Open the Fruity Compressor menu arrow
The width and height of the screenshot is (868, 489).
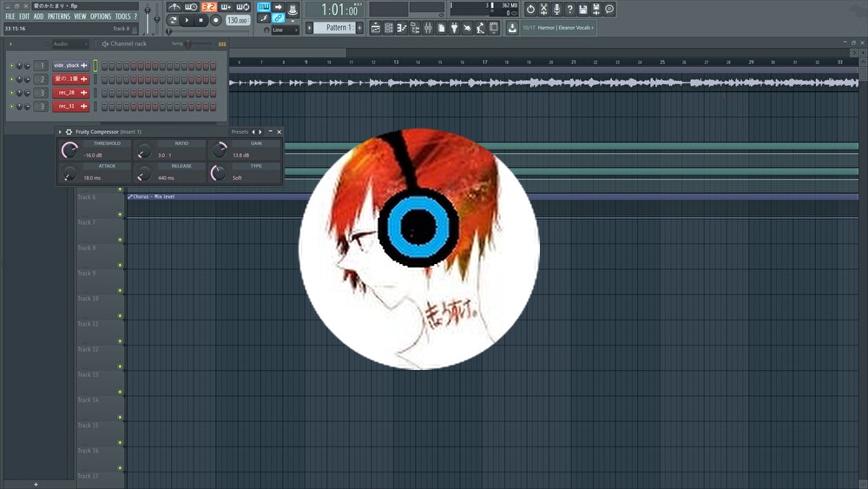(x=60, y=132)
